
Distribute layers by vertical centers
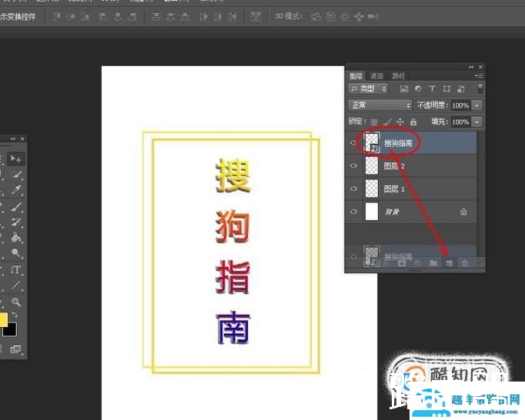[x=170, y=16]
